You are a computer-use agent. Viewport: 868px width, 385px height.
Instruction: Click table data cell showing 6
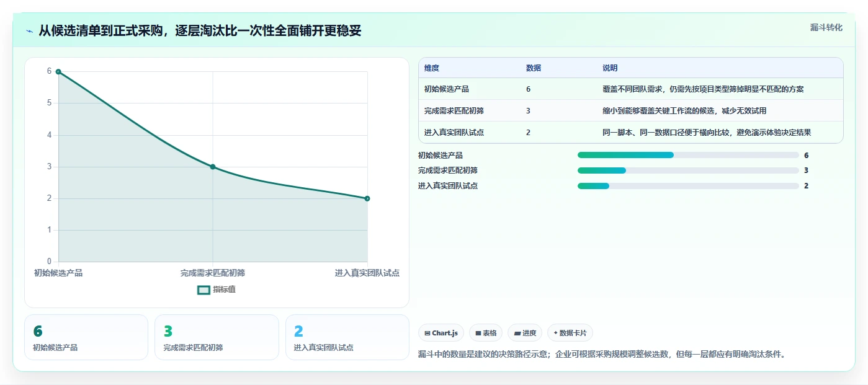[x=528, y=89]
